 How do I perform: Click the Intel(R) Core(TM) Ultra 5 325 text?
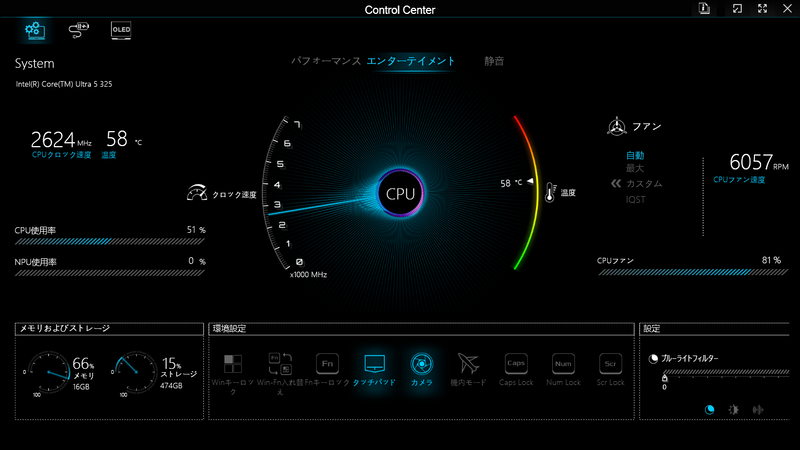coord(64,84)
